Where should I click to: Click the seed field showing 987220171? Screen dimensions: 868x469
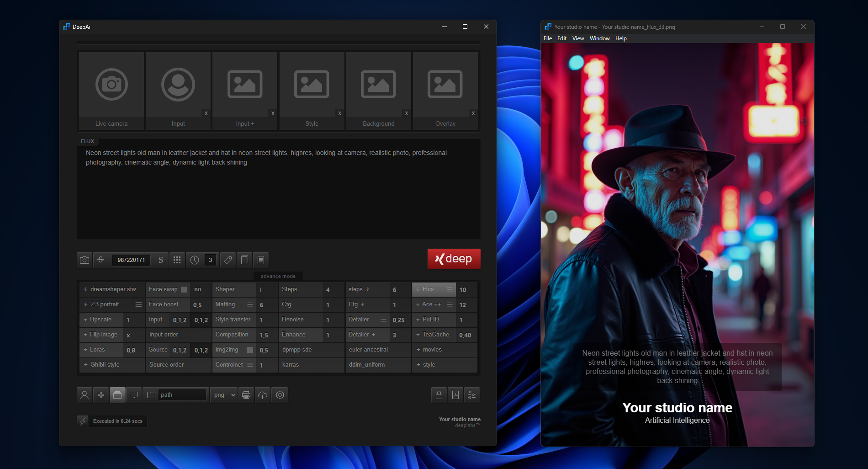click(x=131, y=260)
